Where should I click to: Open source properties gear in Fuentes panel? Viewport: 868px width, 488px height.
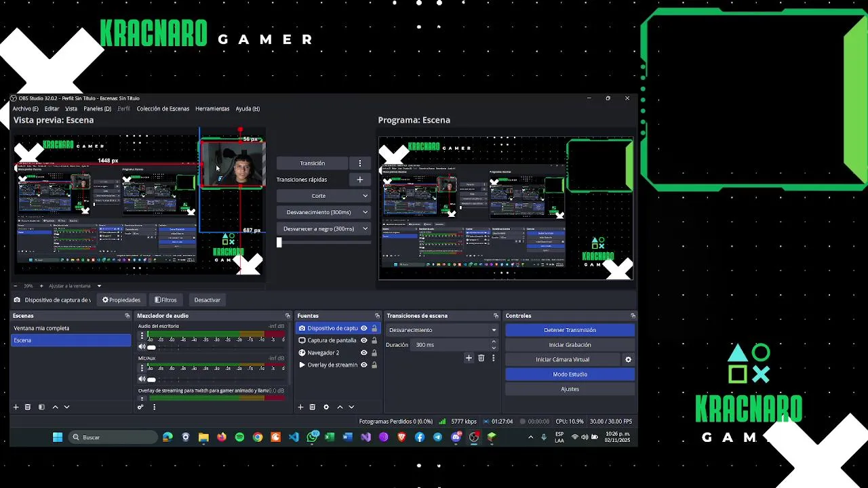326,407
